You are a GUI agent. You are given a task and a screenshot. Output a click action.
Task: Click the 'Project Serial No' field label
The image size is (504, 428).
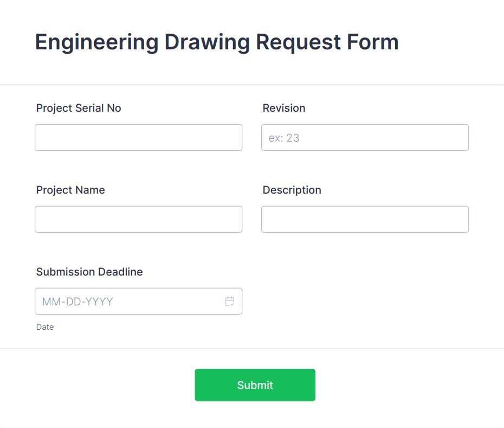(x=79, y=108)
